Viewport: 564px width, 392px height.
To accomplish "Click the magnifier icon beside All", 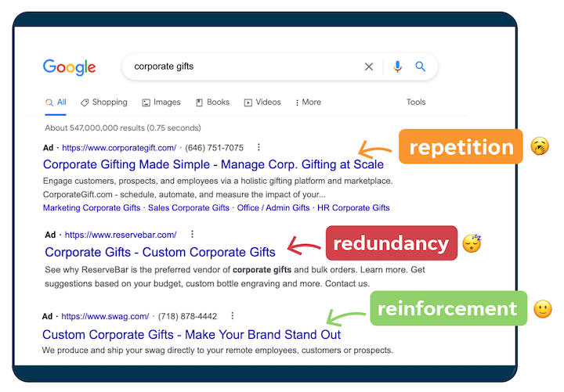I will [49, 102].
